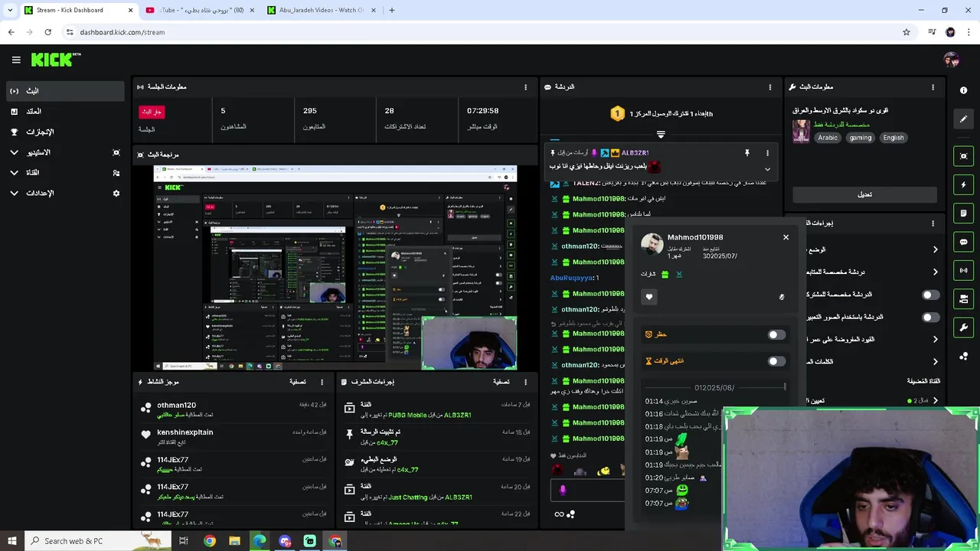Open a new browser tab

click(x=392, y=10)
